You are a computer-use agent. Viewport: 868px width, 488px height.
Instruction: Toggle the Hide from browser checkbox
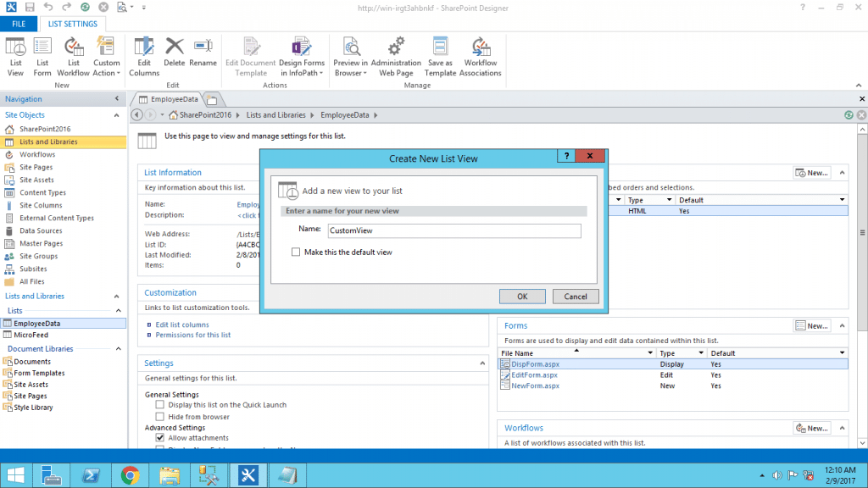(x=160, y=417)
